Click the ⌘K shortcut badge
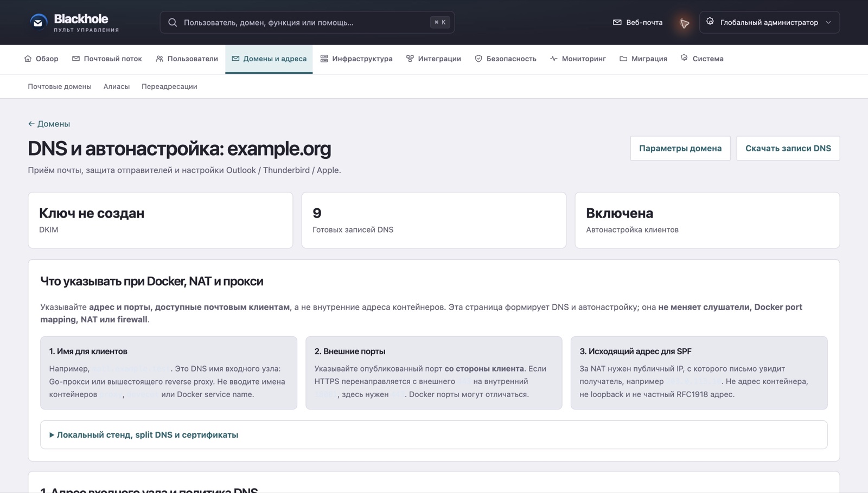The height and width of the screenshot is (493, 868). [440, 22]
